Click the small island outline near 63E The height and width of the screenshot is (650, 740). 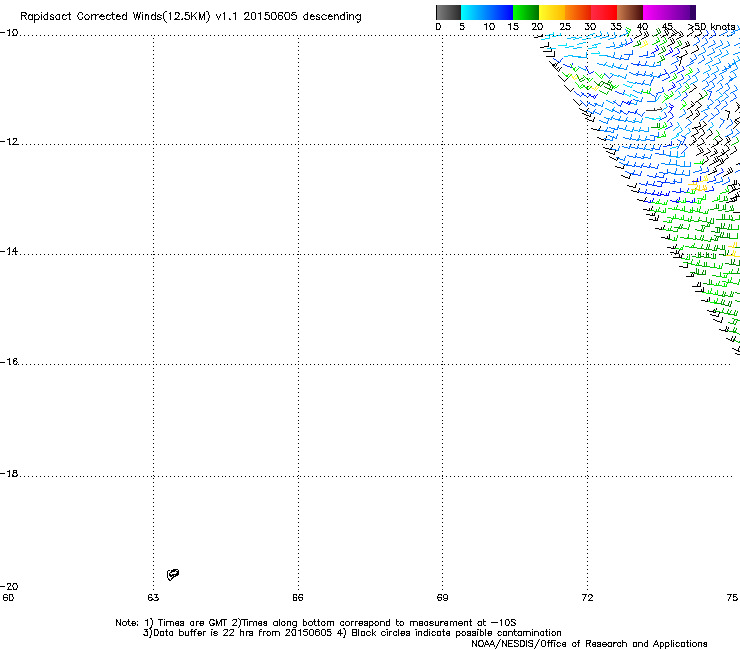173,574
